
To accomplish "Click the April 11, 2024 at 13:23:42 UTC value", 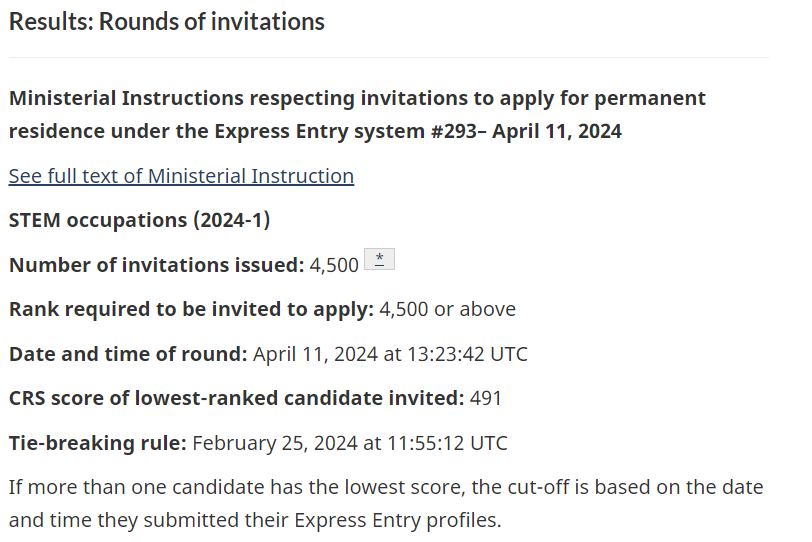I will (390, 354).
